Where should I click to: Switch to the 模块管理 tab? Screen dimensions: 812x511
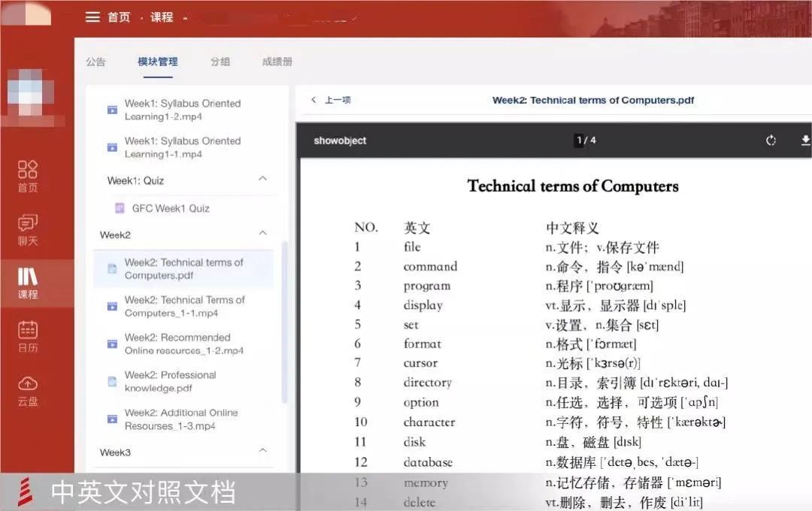click(157, 62)
